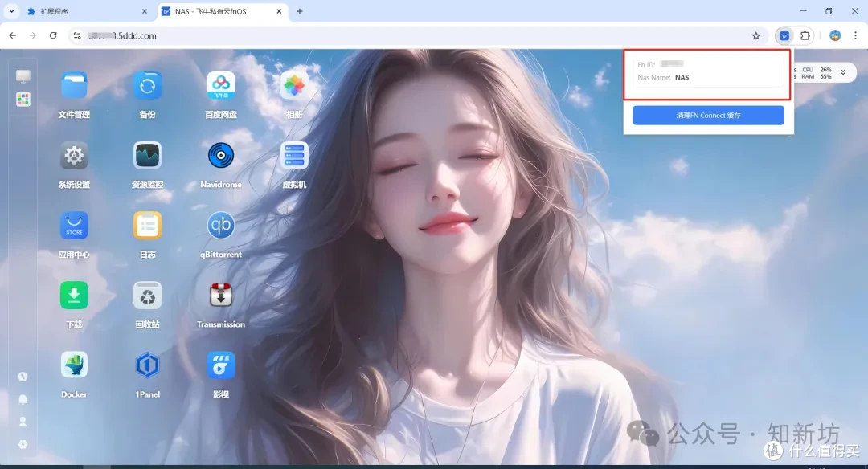Close the NAS fnOS tab
The height and width of the screenshot is (469, 868).
[279, 11]
